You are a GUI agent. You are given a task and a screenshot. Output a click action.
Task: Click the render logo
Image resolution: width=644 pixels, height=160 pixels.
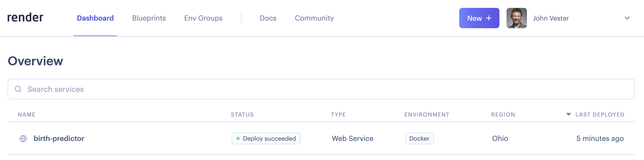[25, 17]
